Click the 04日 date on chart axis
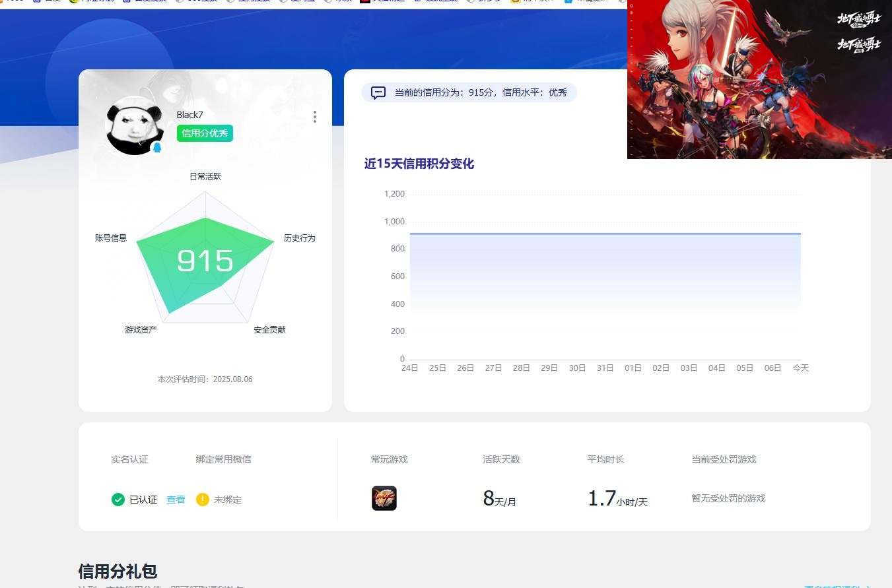The height and width of the screenshot is (588, 892). click(x=717, y=368)
